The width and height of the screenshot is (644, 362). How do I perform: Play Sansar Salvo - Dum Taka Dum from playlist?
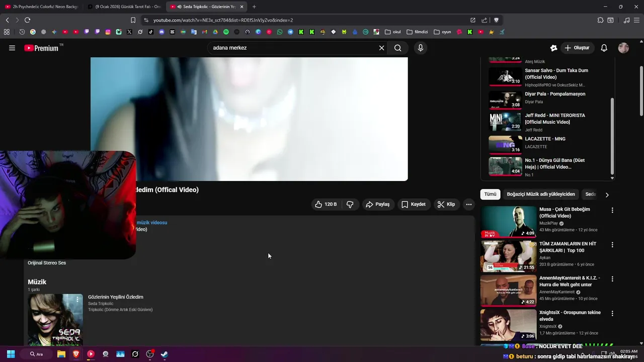[x=548, y=77]
